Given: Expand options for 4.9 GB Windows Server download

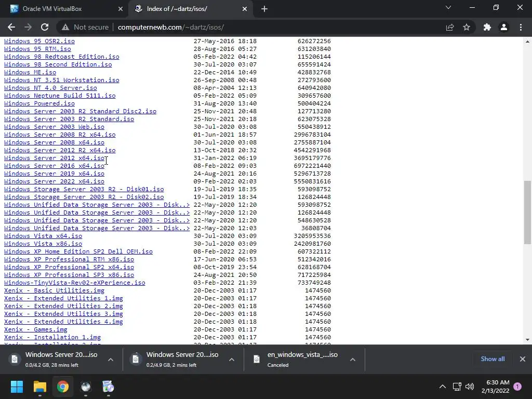Looking at the screenshot, I should [x=231, y=360].
